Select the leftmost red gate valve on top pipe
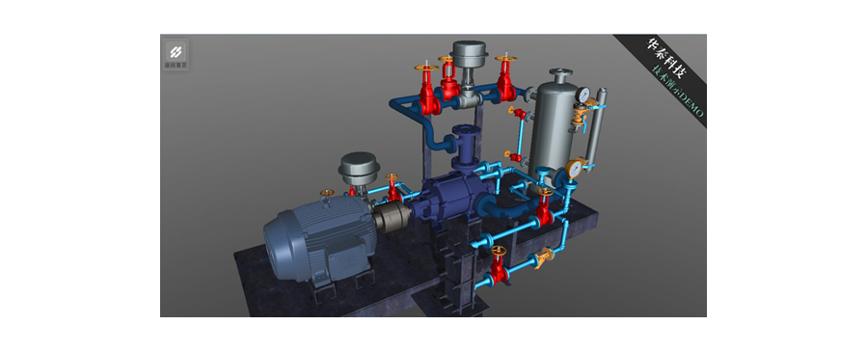868x352 pixels. [427, 91]
